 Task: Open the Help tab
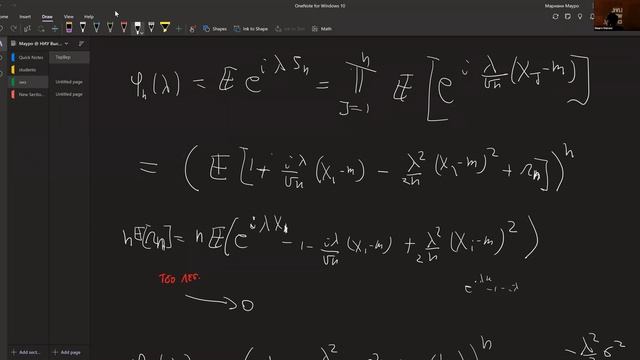[89, 17]
